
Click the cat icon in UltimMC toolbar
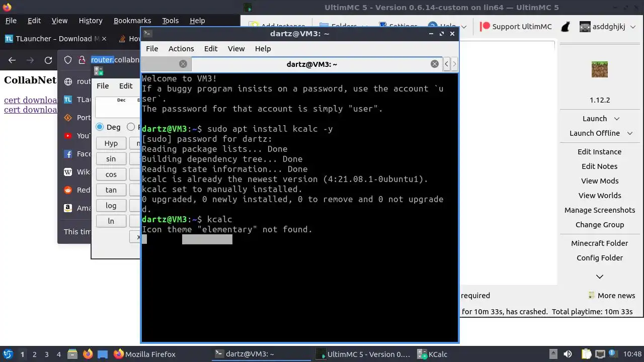click(566, 27)
